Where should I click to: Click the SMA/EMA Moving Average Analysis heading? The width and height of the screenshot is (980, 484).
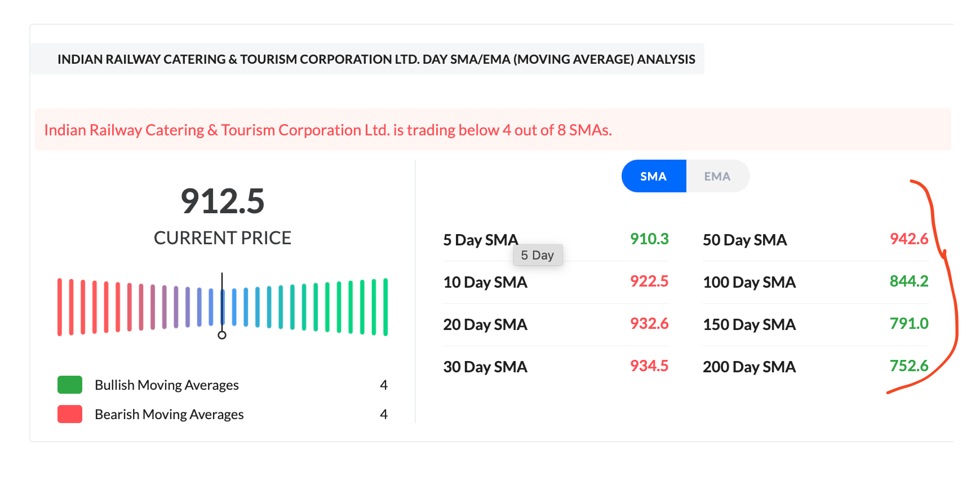[x=376, y=59]
